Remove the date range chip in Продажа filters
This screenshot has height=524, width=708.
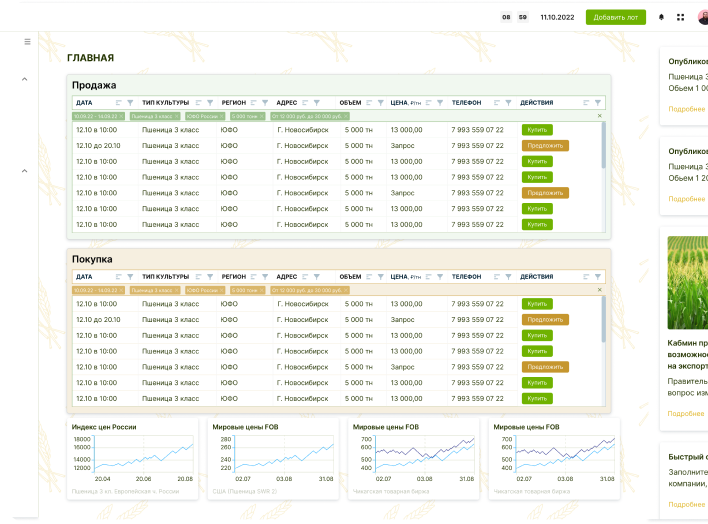point(121,116)
